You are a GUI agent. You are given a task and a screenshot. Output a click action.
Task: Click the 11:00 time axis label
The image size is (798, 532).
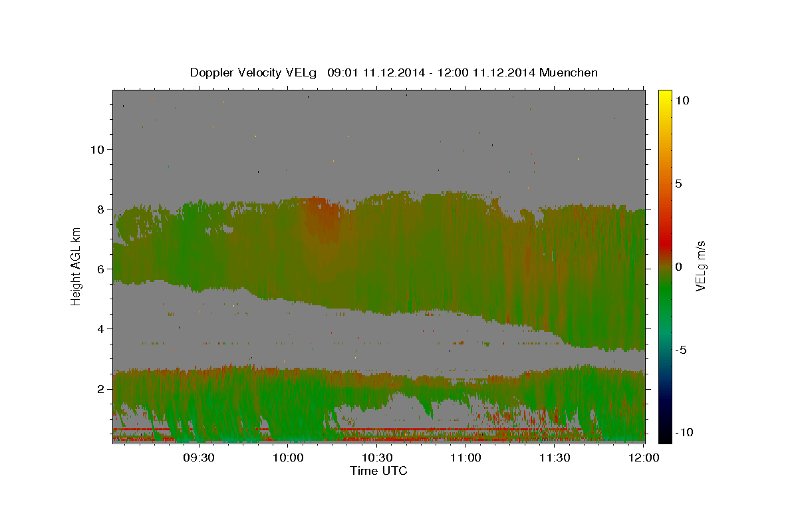click(x=466, y=458)
